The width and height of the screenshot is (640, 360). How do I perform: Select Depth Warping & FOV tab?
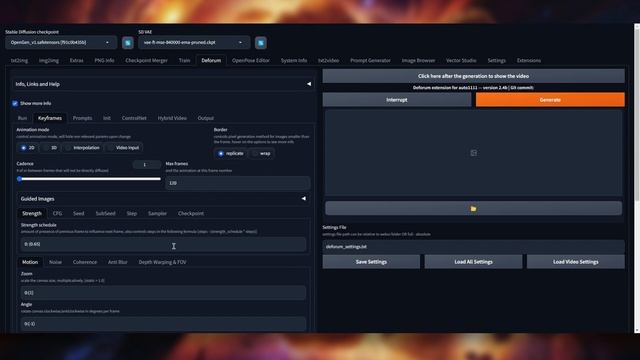[x=162, y=262]
